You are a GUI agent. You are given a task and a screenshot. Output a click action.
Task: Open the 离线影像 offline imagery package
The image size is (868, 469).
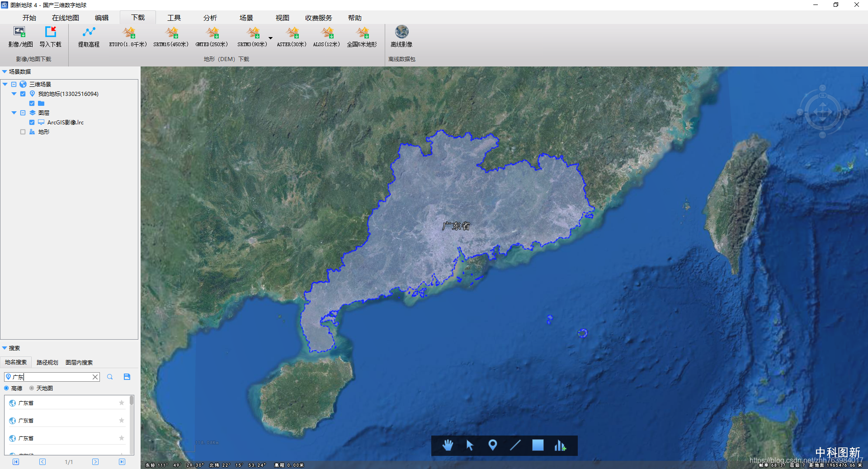click(401, 37)
